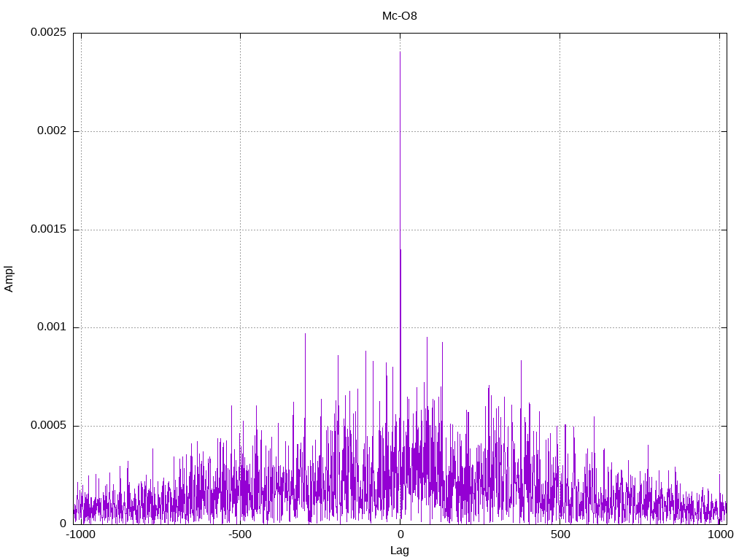This screenshot has height=560, width=747.
Task: Click the y-axis tick label 0.0005
Action: (x=48, y=425)
